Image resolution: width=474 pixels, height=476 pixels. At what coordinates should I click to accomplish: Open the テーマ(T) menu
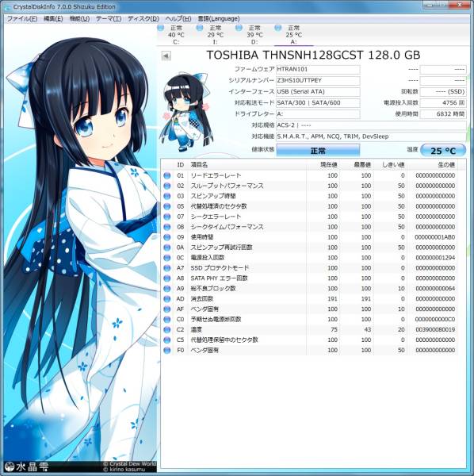point(109,19)
